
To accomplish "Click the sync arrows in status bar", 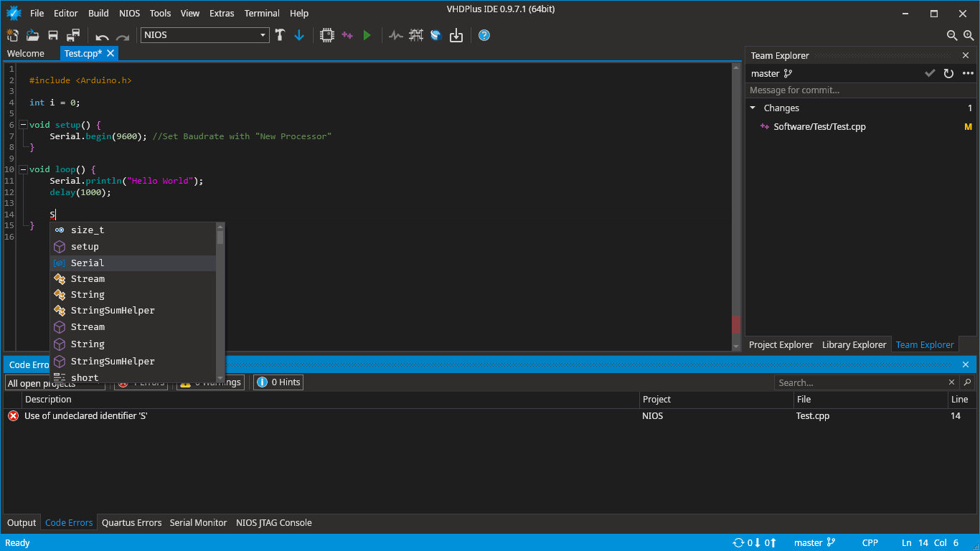I will (738, 542).
